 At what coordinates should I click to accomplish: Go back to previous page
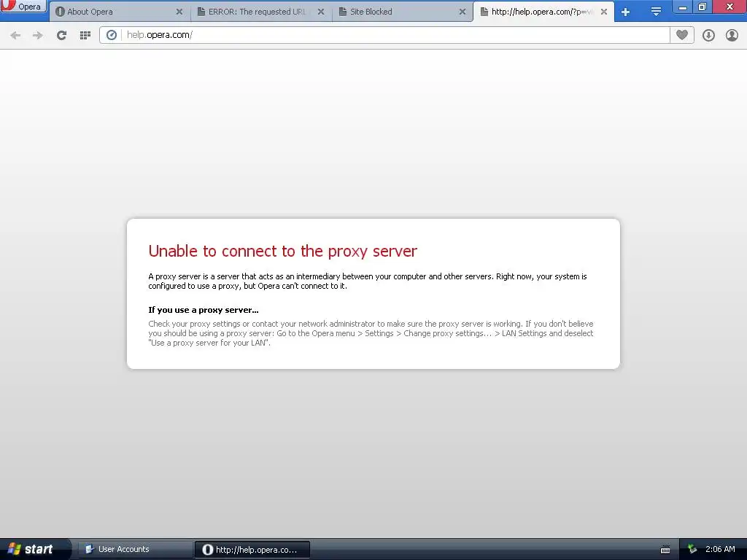[x=15, y=35]
